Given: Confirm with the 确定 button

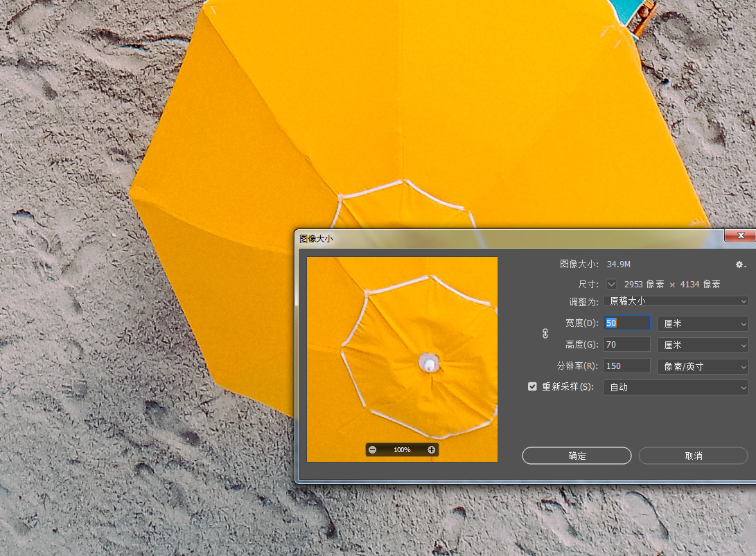Looking at the screenshot, I should pos(577,456).
